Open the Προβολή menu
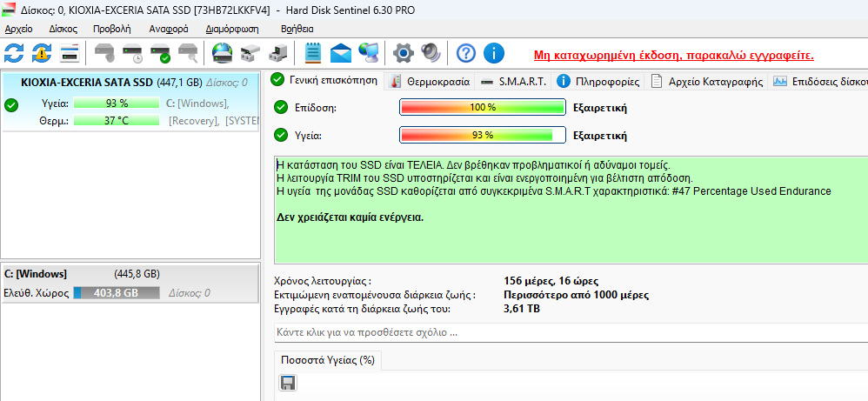The width and height of the screenshot is (868, 401). coord(112,30)
